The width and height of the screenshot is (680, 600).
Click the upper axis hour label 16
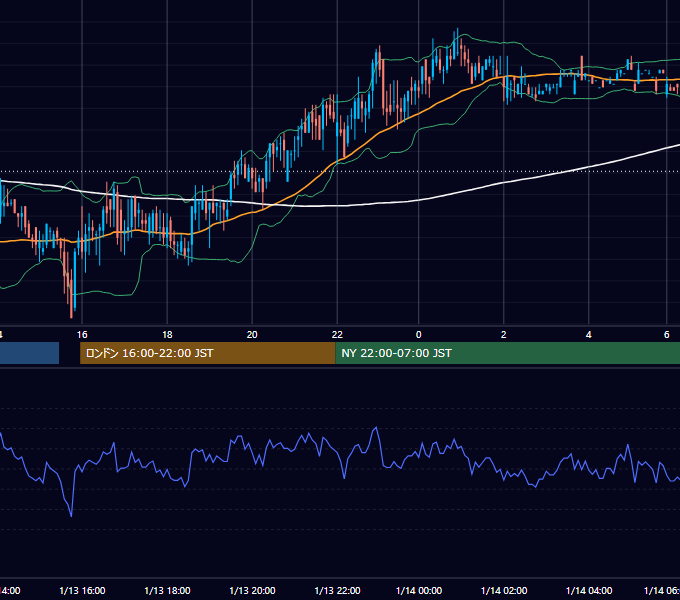(82, 335)
